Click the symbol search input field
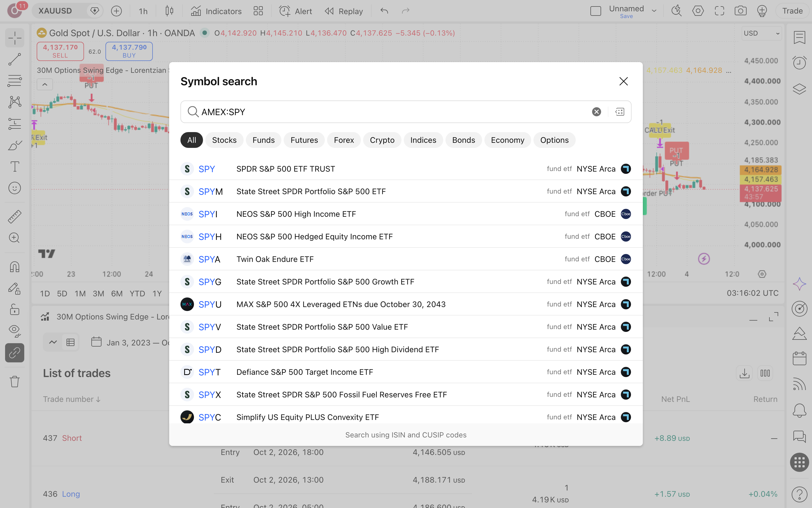The image size is (812, 508). (392, 112)
